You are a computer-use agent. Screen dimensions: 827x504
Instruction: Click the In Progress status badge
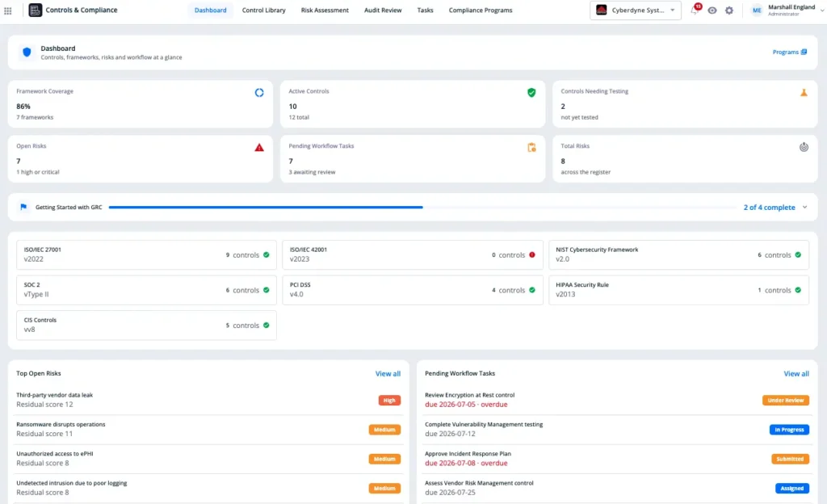pyautogui.click(x=789, y=430)
